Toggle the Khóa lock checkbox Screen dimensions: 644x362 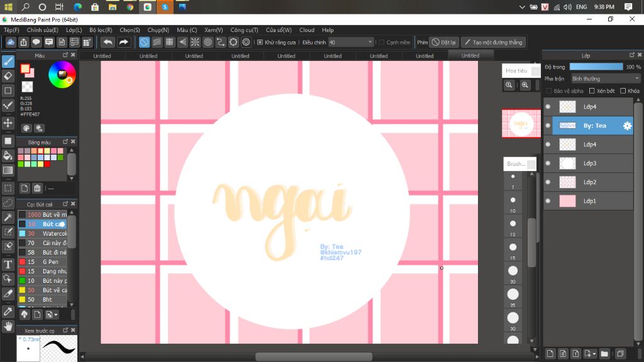pos(622,91)
